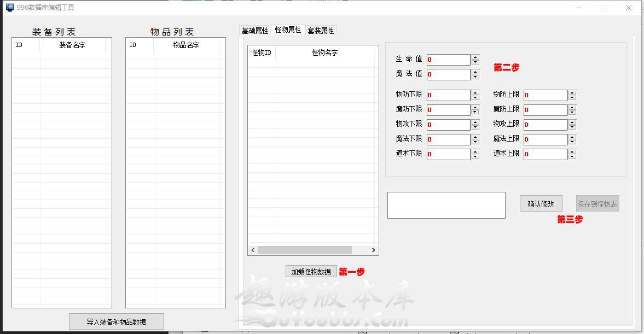Click the monster list horizontal scrollbar thumb

304,250
